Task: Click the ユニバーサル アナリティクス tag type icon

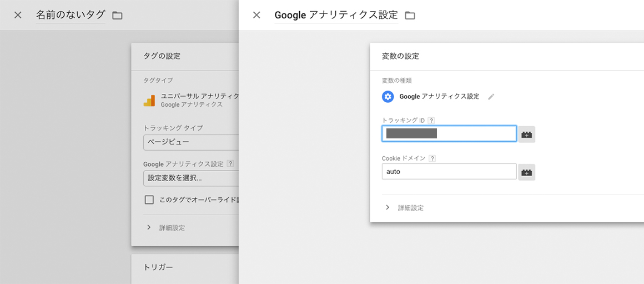Action: 149,100
